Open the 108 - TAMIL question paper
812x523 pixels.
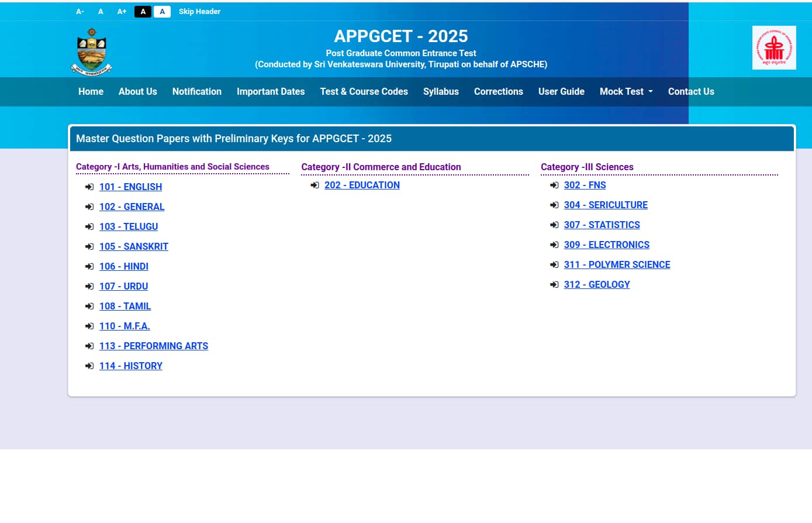pos(125,307)
